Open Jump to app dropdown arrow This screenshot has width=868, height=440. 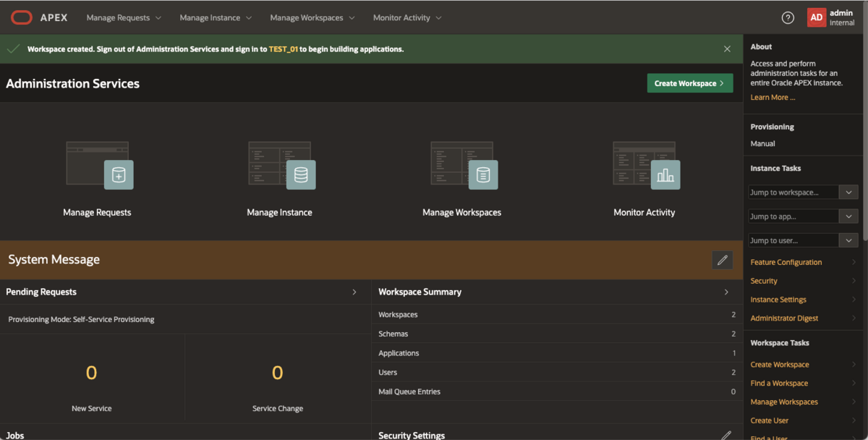[848, 216]
